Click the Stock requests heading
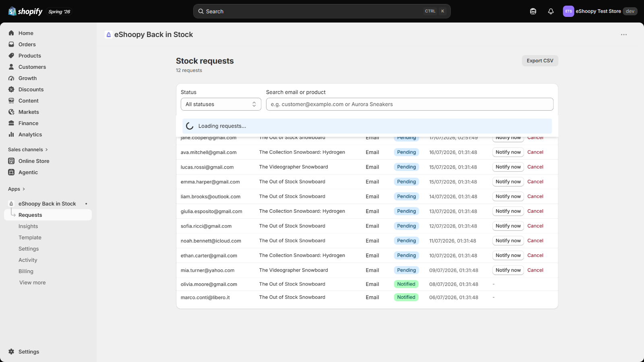 205,61
